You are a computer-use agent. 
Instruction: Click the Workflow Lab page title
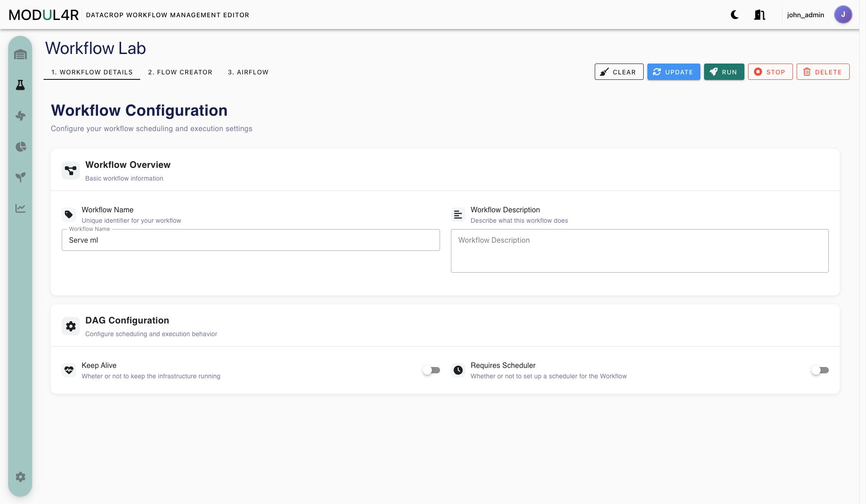96,48
